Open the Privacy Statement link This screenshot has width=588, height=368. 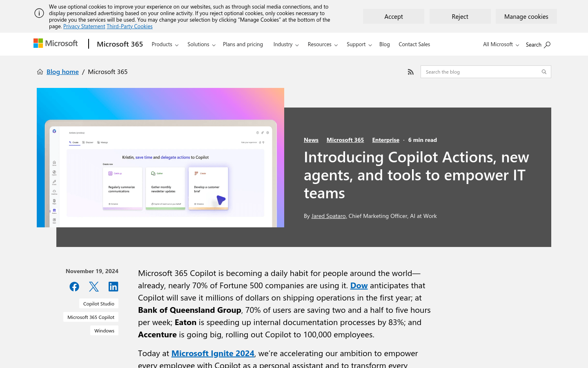(84, 26)
